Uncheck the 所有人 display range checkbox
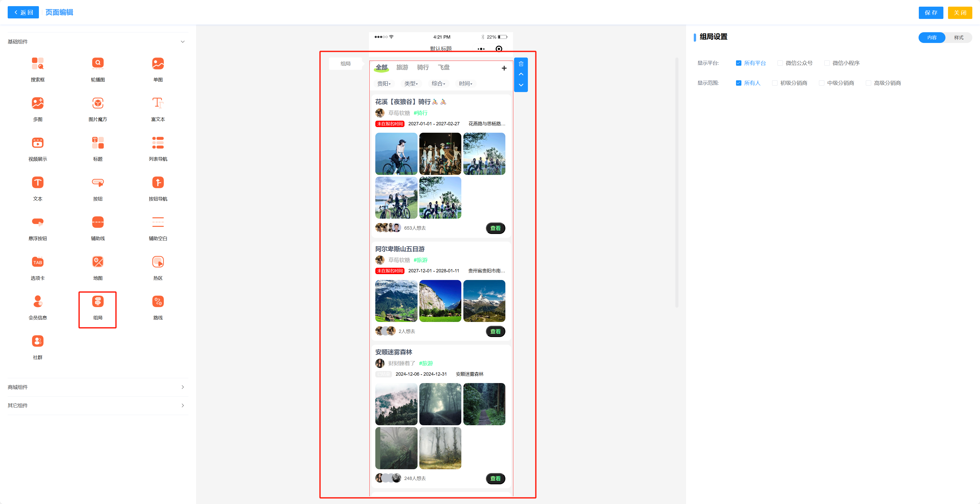The image size is (980, 504). coord(738,83)
